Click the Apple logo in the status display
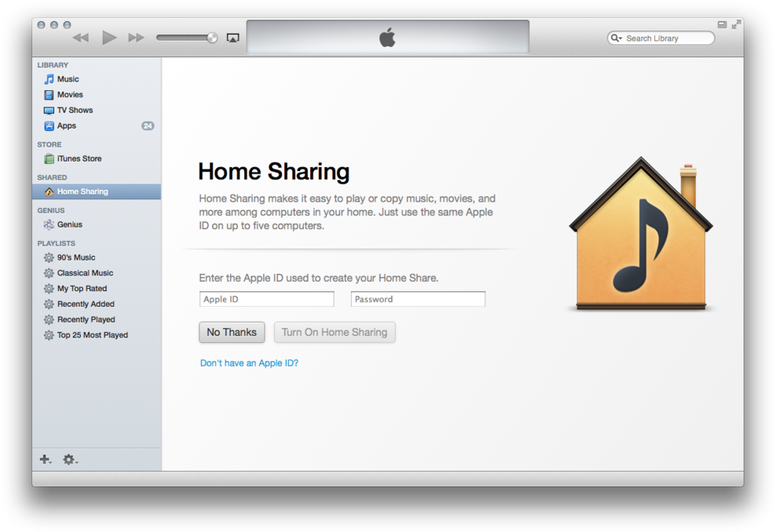 coord(388,38)
